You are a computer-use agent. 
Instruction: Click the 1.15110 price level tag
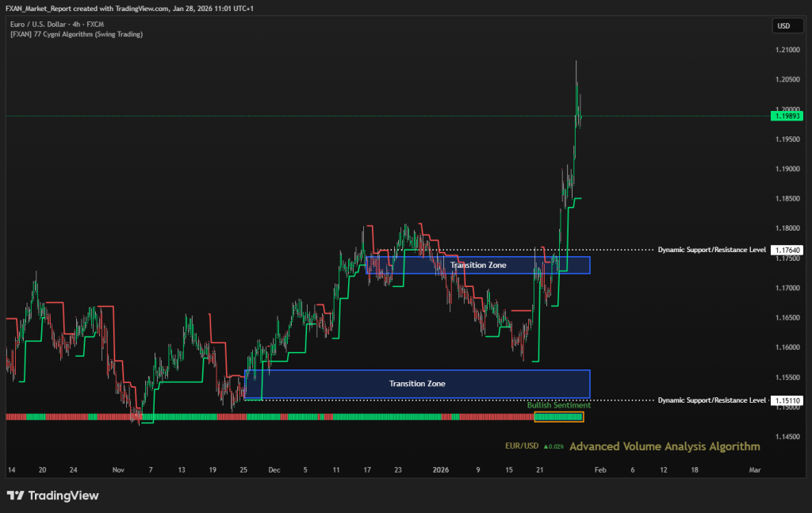tap(786, 400)
